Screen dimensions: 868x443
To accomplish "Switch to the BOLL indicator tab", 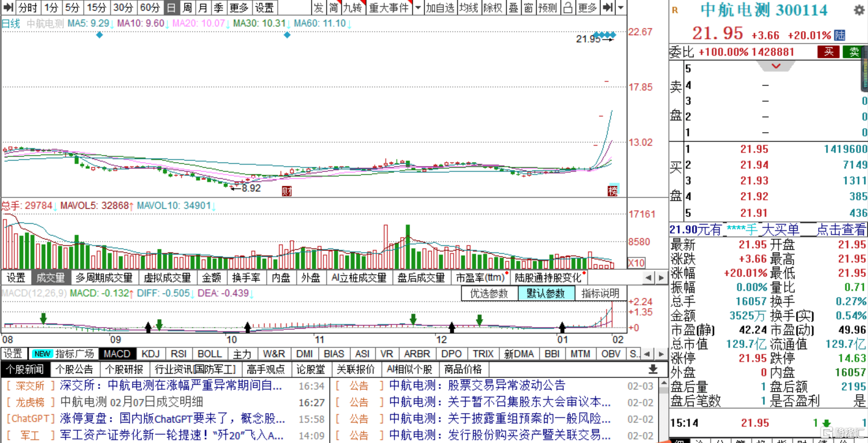I will pos(210,354).
